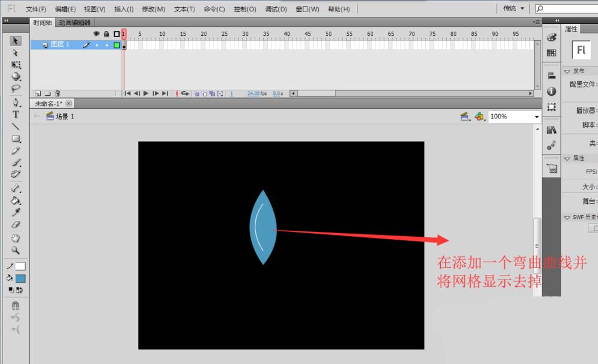Collapse the SWF 历史 section
The height and width of the screenshot is (364, 598).
coord(567,217)
